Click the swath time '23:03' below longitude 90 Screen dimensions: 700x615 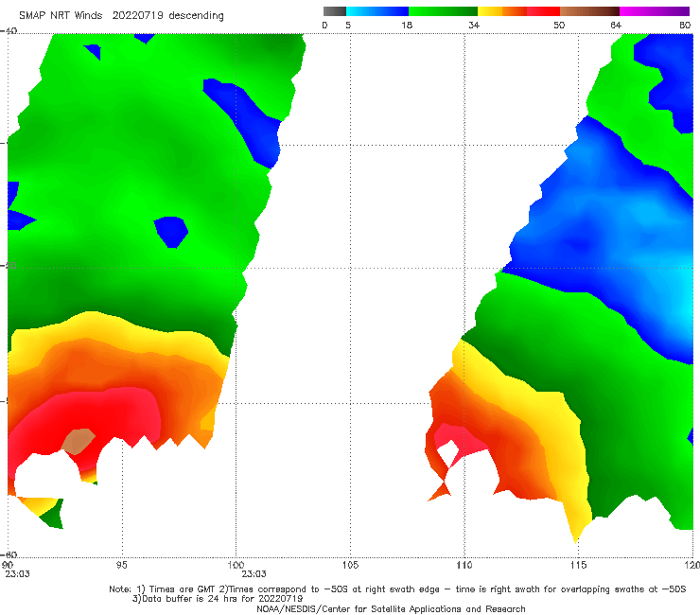point(17,574)
